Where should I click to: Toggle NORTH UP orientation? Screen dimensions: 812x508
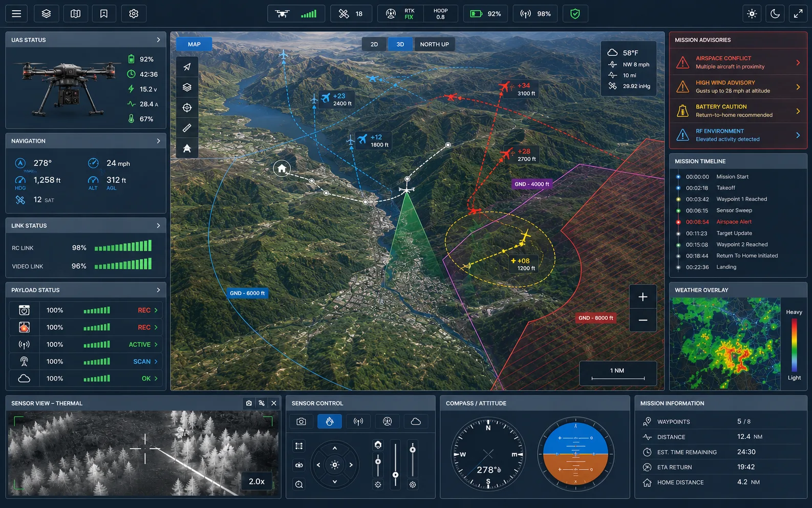[x=434, y=44]
